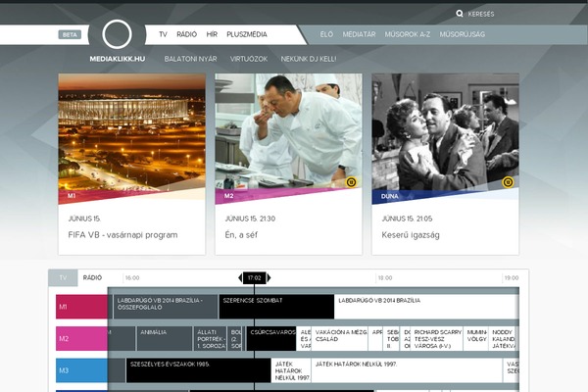The width and height of the screenshot is (588, 392).
Task: Click FIFA VB - vasárnapi program title
Action: pyautogui.click(x=123, y=235)
